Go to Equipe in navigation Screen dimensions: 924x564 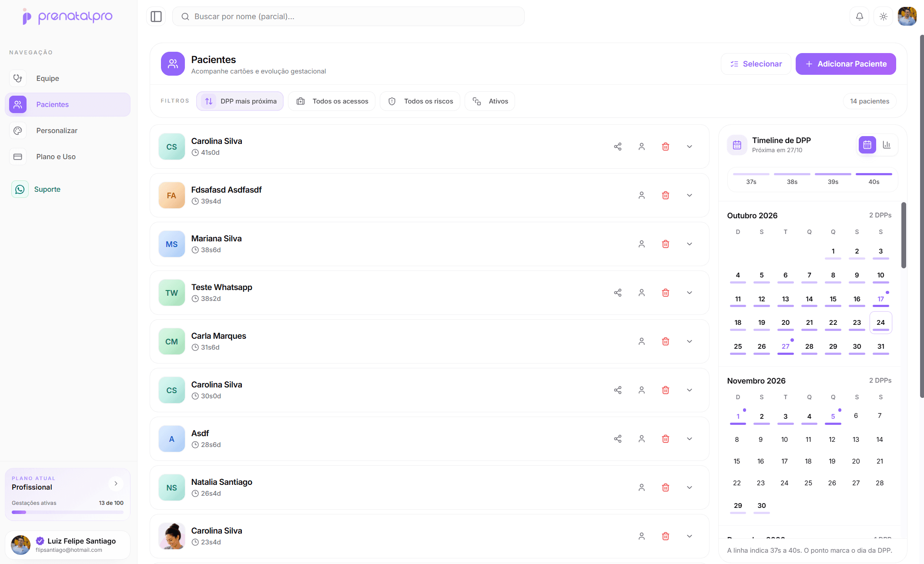tap(67, 78)
